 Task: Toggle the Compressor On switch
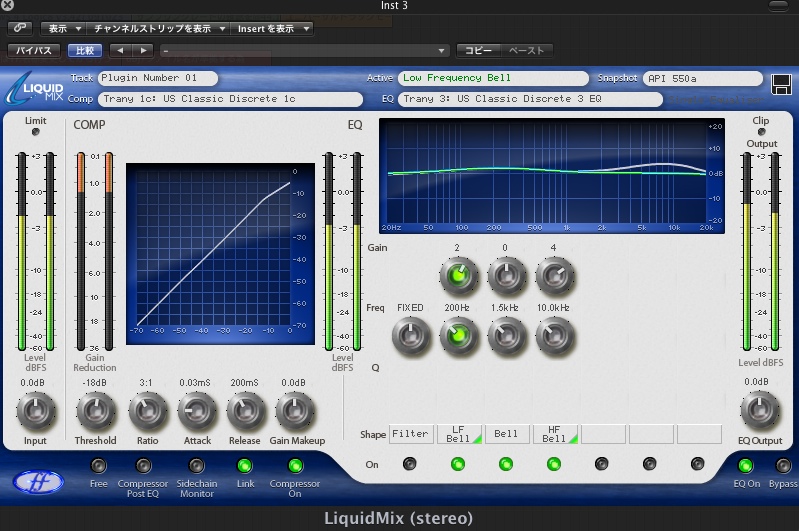point(296,465)
